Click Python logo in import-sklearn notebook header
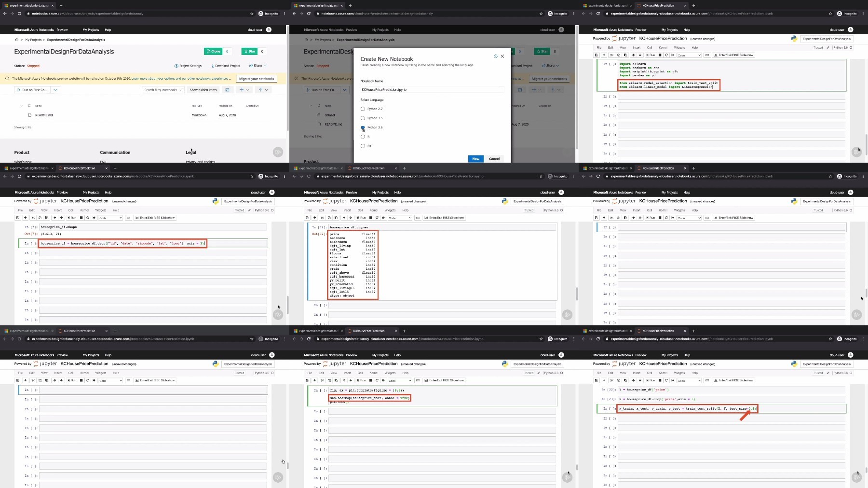Screen dimensions: 868x488 tap(794, 39)
